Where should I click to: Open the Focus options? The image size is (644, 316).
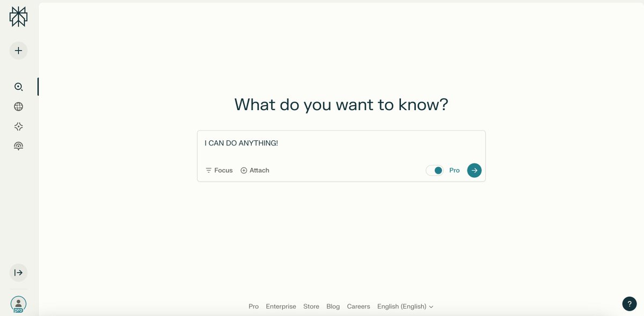[219, 170]
